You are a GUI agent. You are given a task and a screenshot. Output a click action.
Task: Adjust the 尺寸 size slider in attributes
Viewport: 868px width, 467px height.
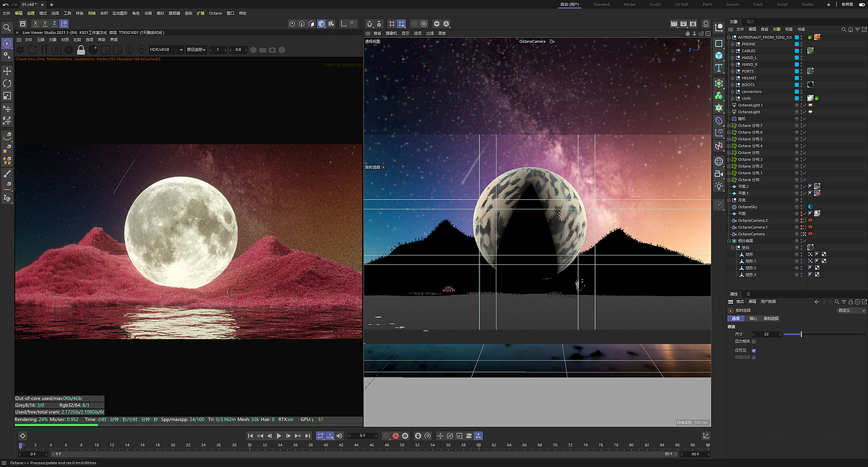click(x=825, y=334)
